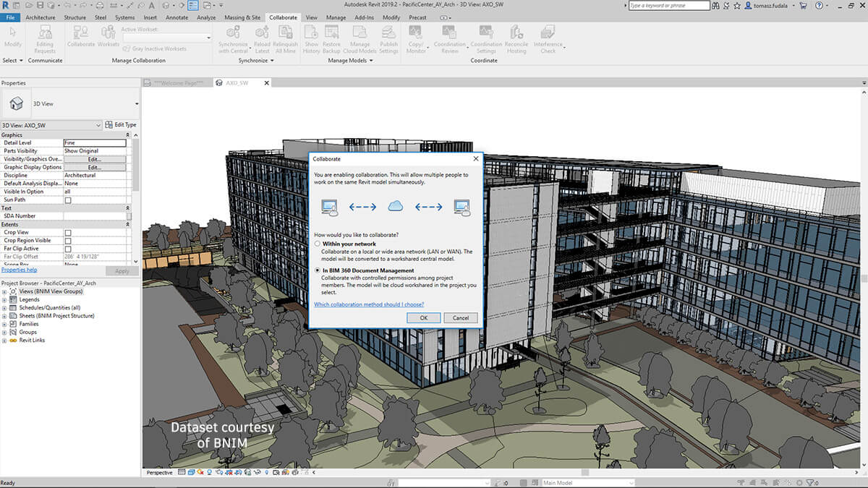Viewport: 868px width, 488px height.
Task: Toggle the Crop View checkbox
Action: (68, 233)
